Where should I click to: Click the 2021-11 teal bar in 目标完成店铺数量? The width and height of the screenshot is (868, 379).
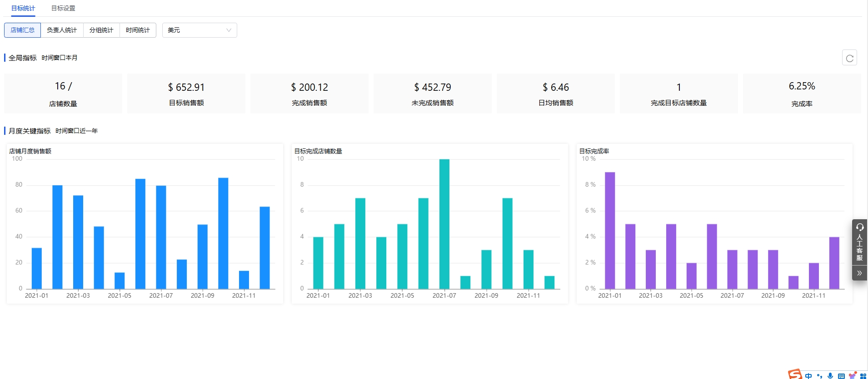(529, 269)
